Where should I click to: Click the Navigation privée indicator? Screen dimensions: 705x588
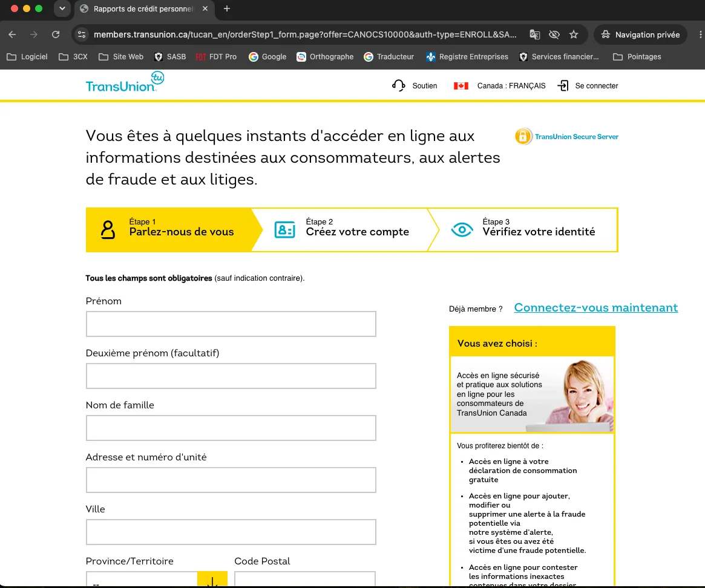(x=641, y=34)
